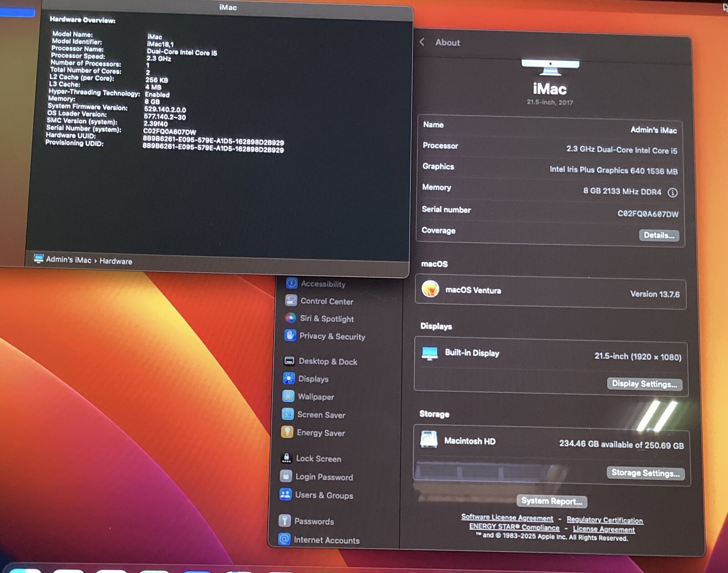Choose Privacy & Security settings pane
This screenshot has width=728, height=573.
pos(332,337)
